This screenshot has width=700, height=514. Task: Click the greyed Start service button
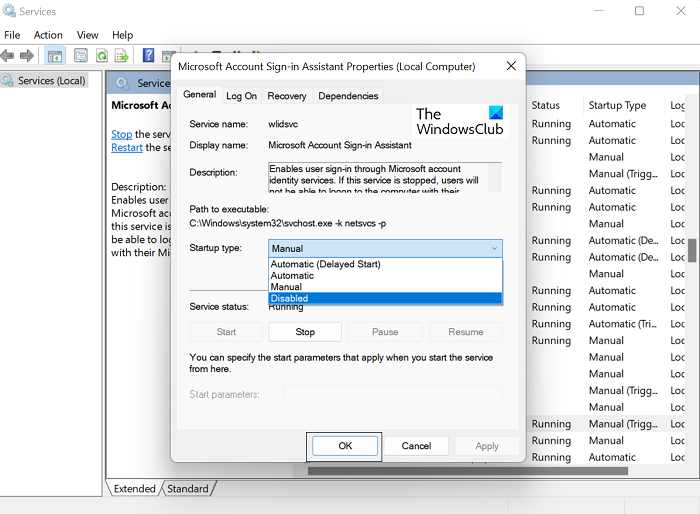(226, 332)
